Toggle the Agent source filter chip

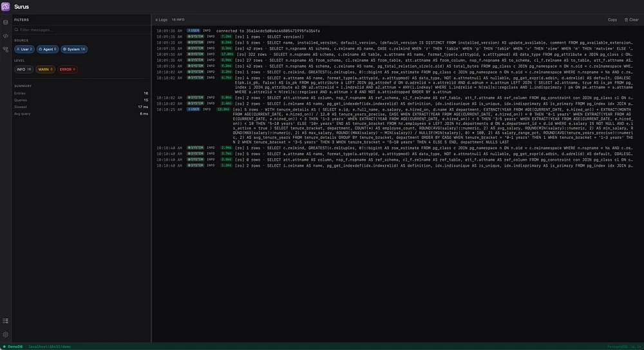(x=48, y=50)
